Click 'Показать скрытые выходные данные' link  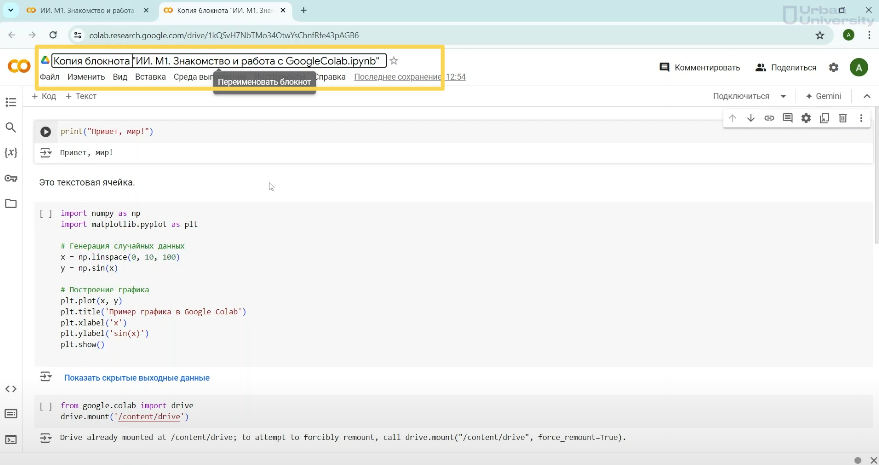(136, 378)
